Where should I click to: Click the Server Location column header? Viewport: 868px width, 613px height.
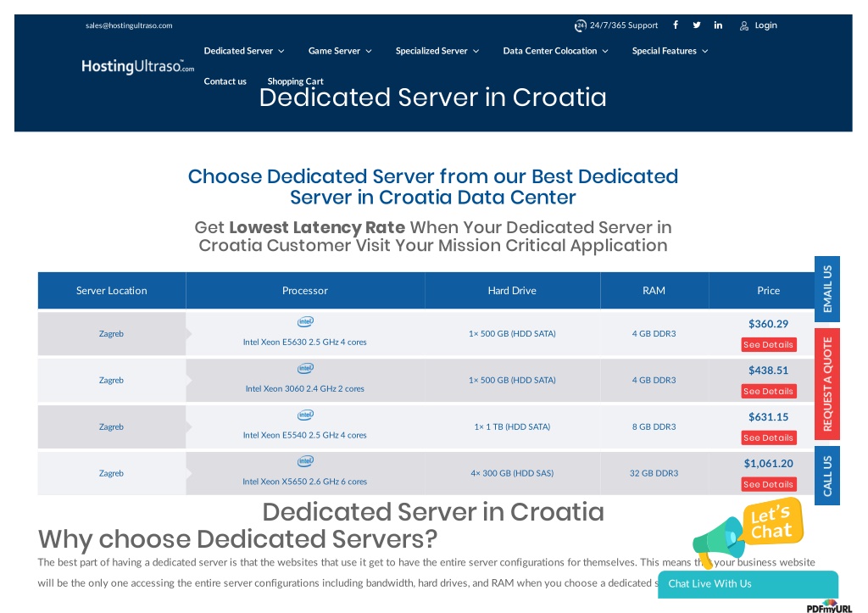coord(112,291)
